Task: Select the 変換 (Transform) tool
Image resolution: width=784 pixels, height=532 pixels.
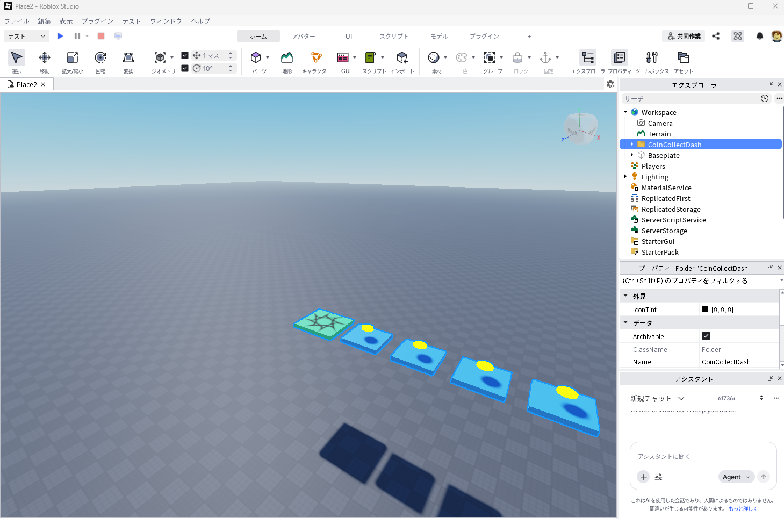Action: click(x=128, y=62)
